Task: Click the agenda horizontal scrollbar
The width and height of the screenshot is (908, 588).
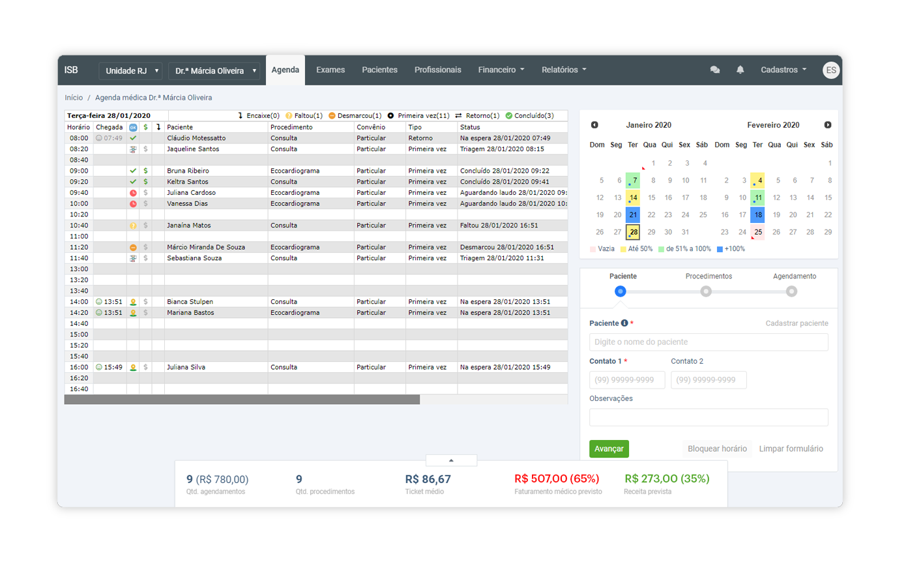Action: [242, 400]
